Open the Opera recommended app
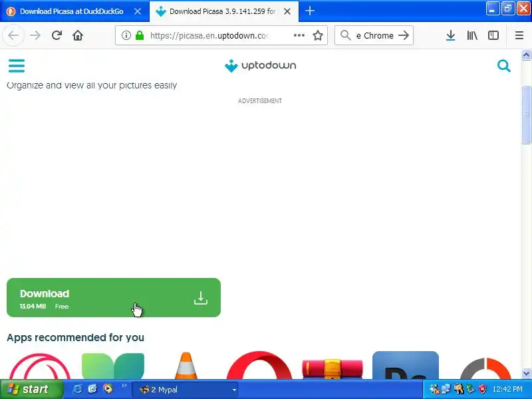The height and width of the screenshot is (399, 532). pos(259,365)
